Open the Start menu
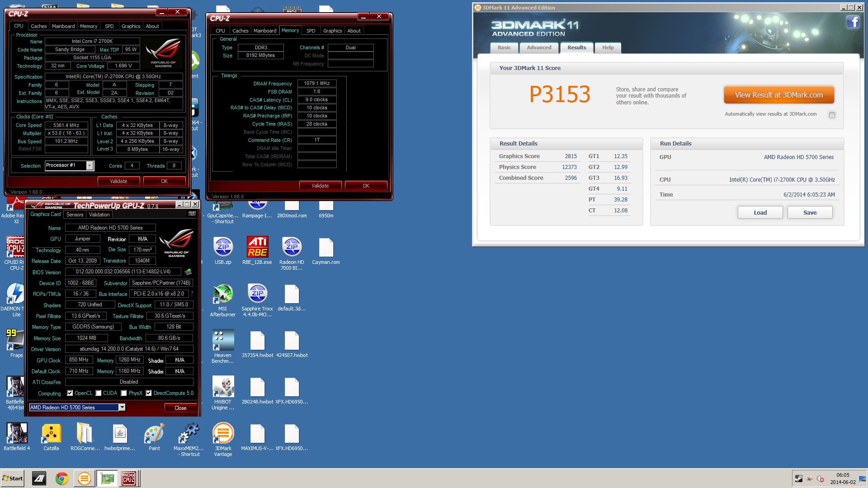The image size is (868, 488). pyautogui.click(x=13, y=478)
